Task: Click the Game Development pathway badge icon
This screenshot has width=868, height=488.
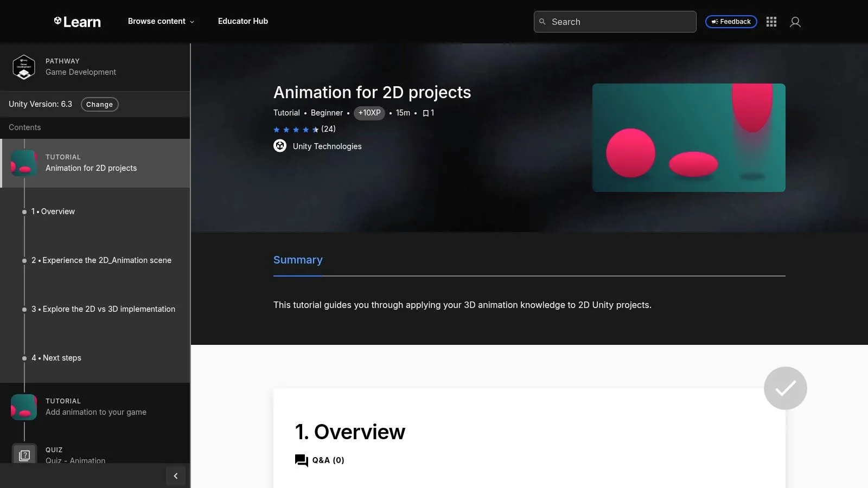Action: click(24, 67)
